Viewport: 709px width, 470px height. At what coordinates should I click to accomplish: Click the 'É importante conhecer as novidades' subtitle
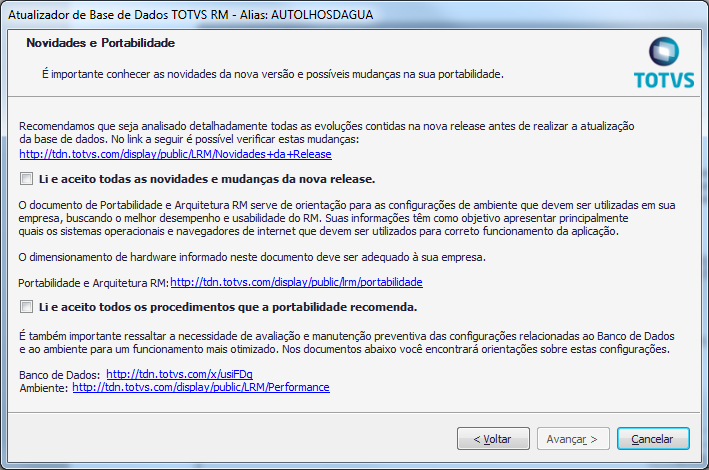coord(273,74)
